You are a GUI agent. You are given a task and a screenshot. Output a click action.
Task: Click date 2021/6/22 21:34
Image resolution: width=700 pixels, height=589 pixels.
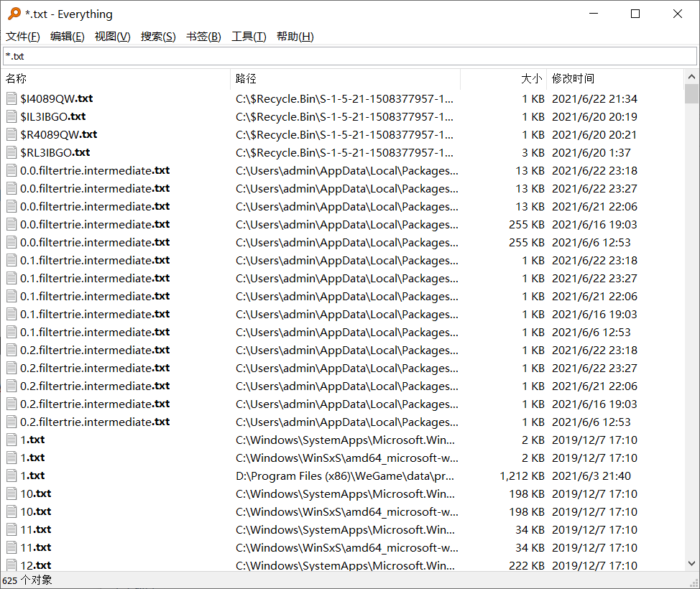tap(594, 98)
